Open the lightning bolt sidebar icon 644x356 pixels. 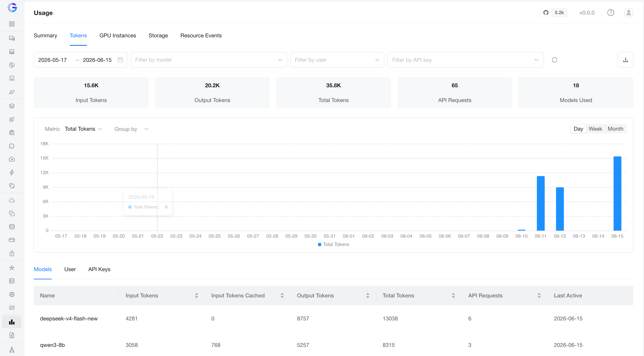click(12, 173)
